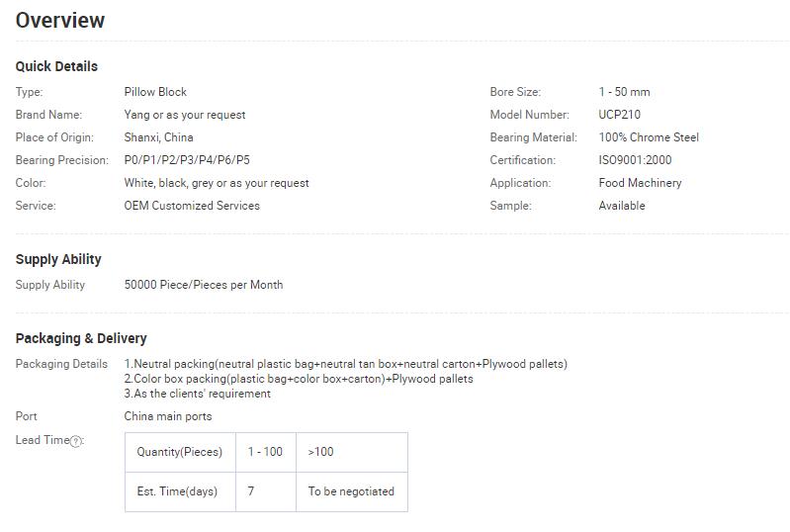790x532 pixels.
Task: Click the Est. Time(days) table cell
Action: (180, 491)
